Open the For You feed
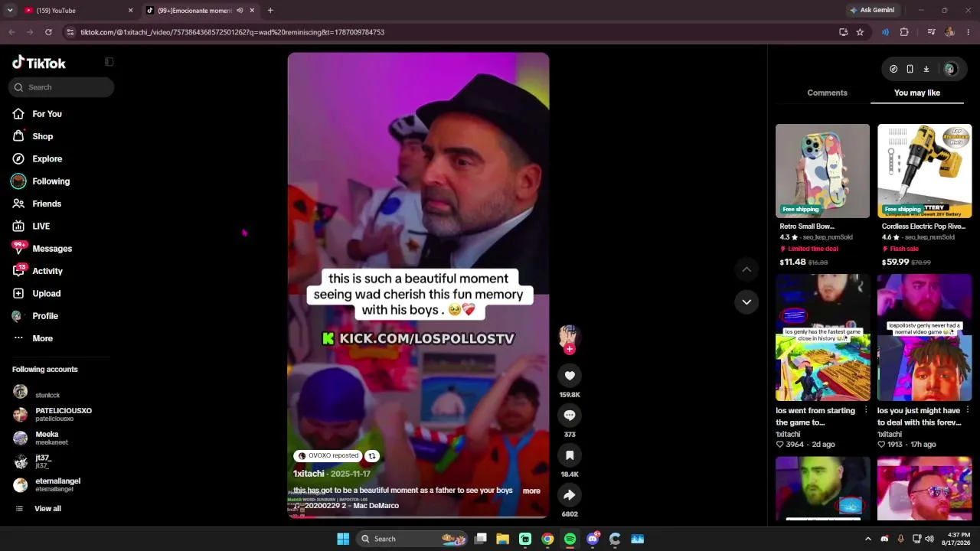The image size is (980, 551). point(47,114)
